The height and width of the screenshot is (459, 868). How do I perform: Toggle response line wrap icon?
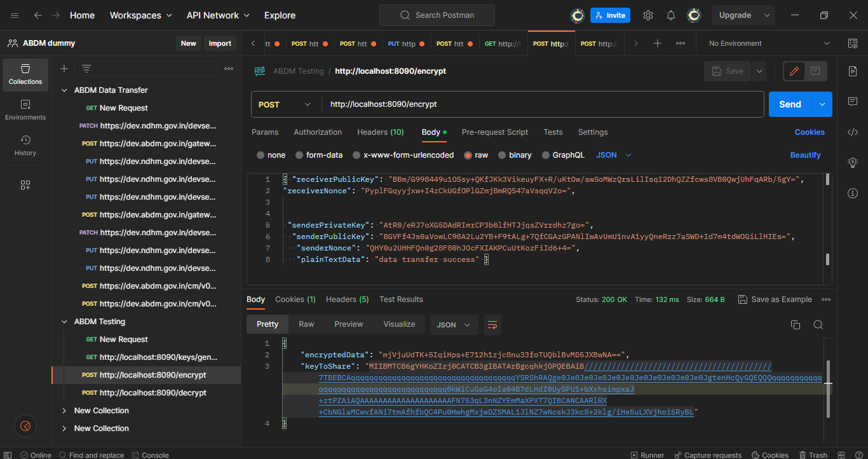[492, 324]
